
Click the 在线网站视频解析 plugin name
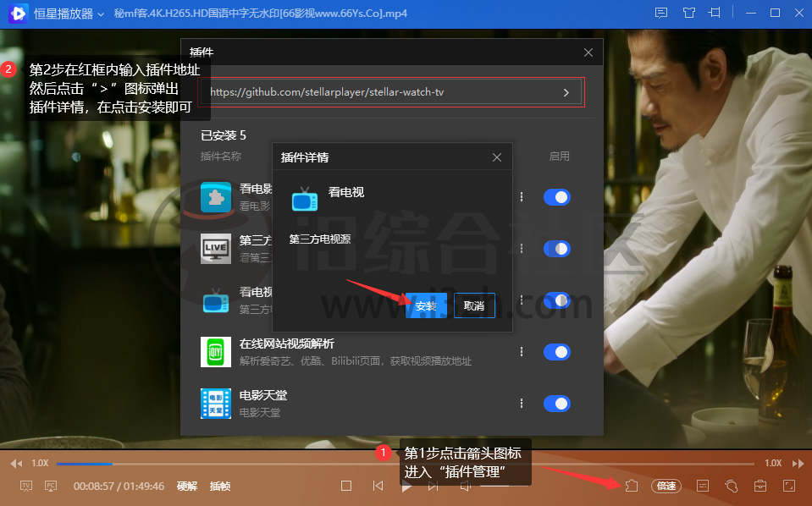[x=287, y=344]
